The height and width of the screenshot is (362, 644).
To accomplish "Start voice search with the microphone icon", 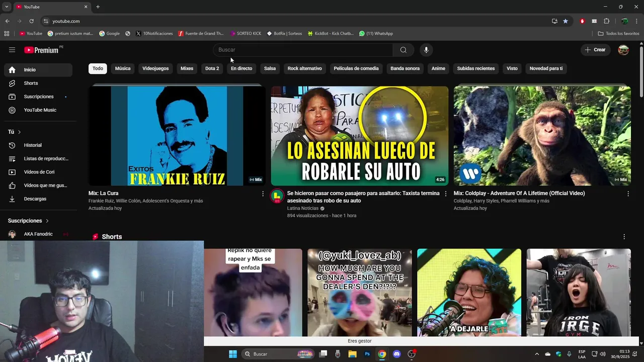I will tap(426, 50).
